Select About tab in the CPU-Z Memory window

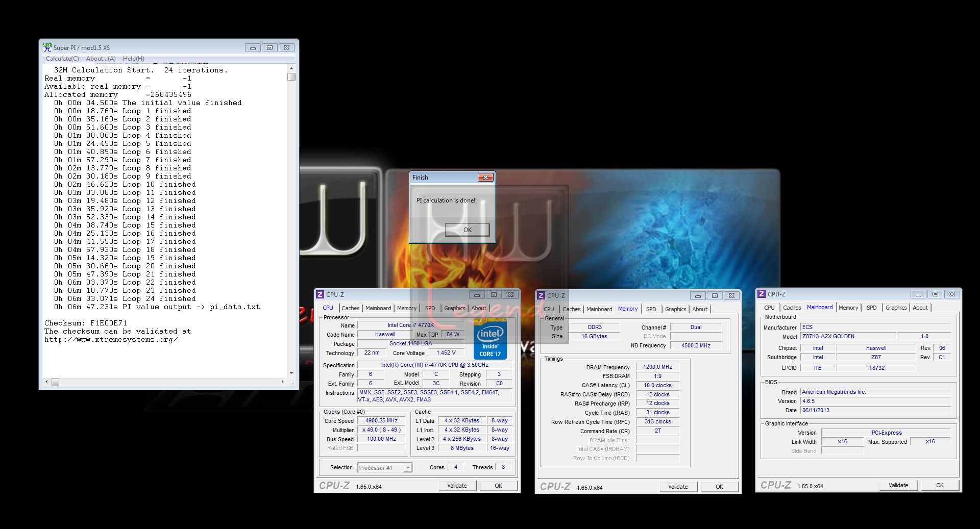(700, 309)
